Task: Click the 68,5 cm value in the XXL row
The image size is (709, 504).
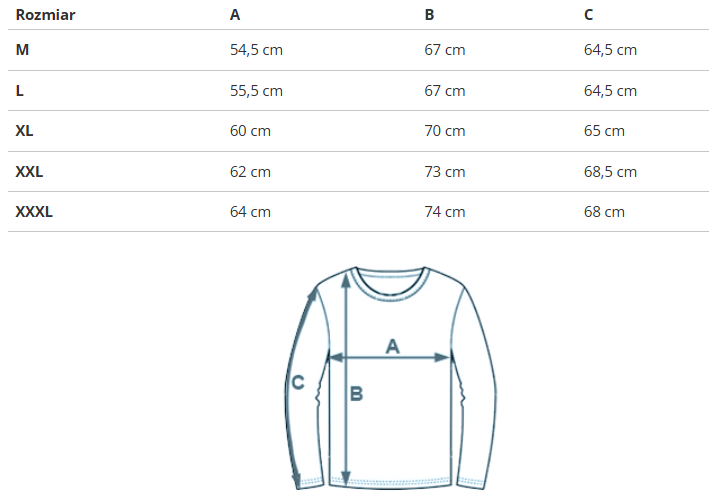Action: tap(610, 171)
